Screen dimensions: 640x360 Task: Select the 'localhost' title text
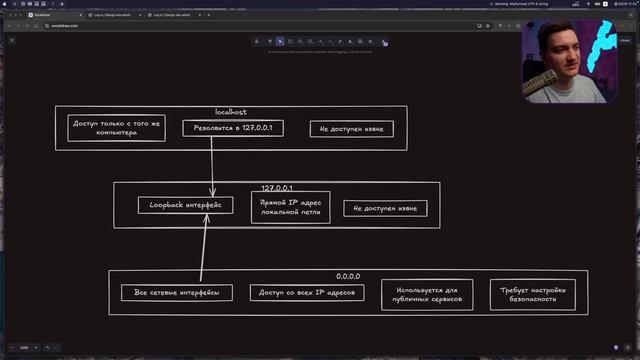(x=231, y=112)
